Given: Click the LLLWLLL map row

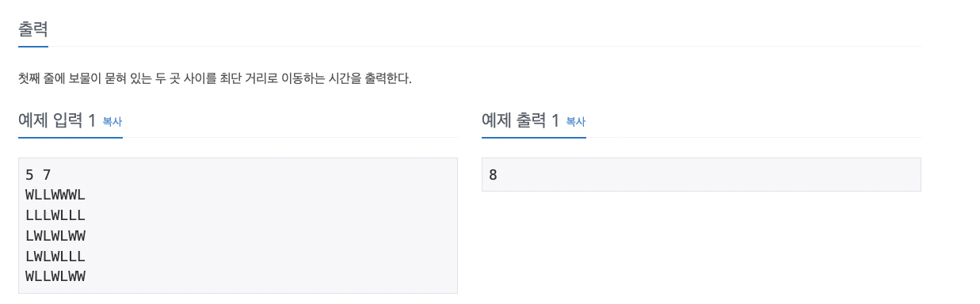Looking at the screenshot, I should 55,215.
